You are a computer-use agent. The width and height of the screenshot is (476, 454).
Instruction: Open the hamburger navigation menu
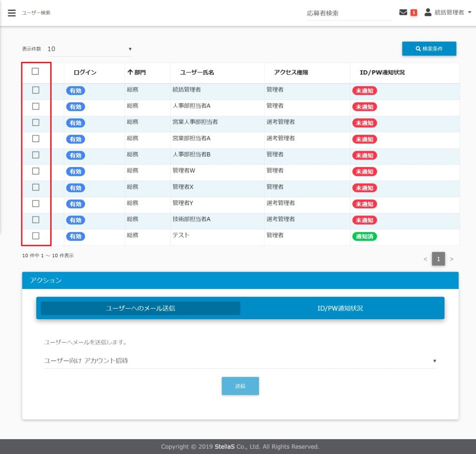[12, 13]
